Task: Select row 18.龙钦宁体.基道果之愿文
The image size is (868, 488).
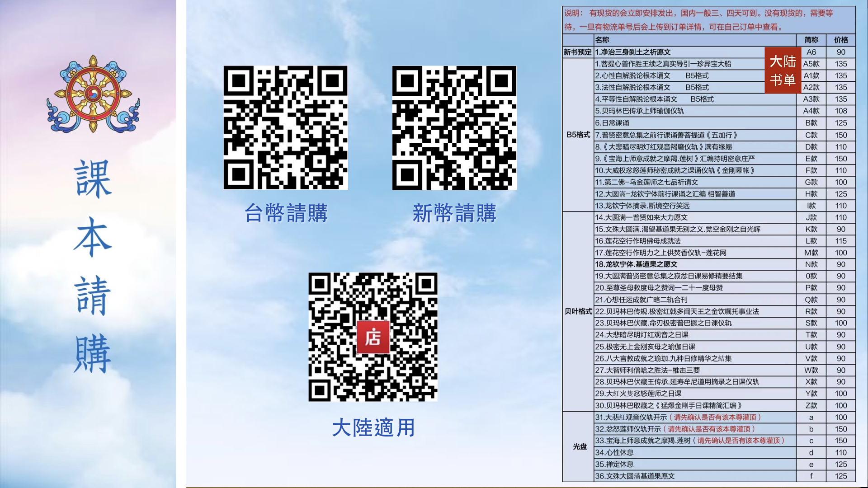Action: click(695, 264)
